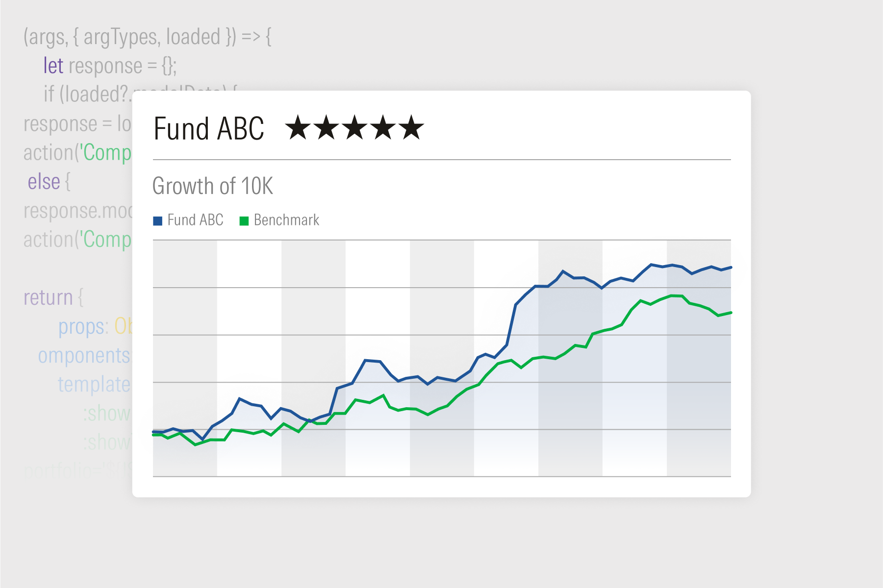Select the else keyword in the code
883x588 pixels.
tap(44, 182)
